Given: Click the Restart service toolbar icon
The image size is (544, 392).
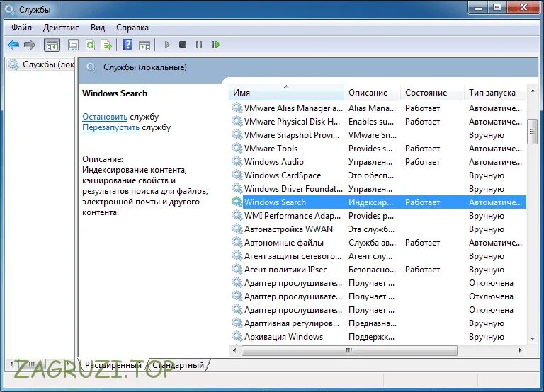Looking at the screenshot, I should [215, 45].
